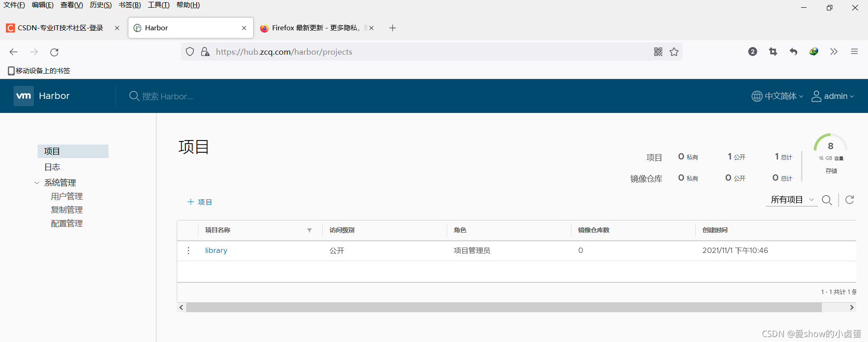
Task: Open the library project link
Action: click(216, 250)
